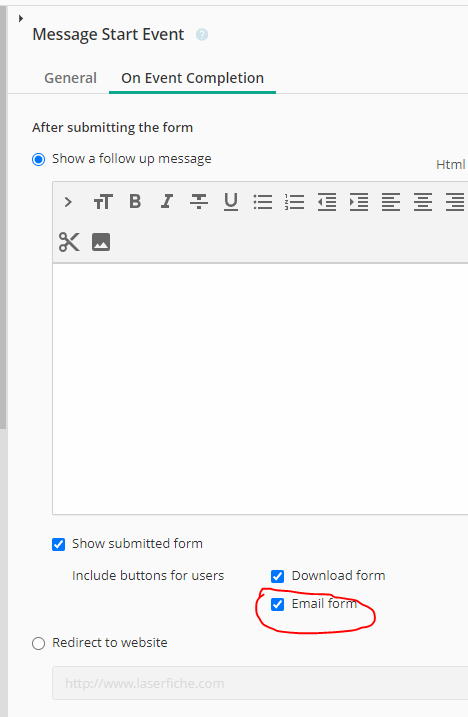Expand the toolbar chevron arrow
The height and width of the screenshot is (717, 468).
[x=68, y=202]
